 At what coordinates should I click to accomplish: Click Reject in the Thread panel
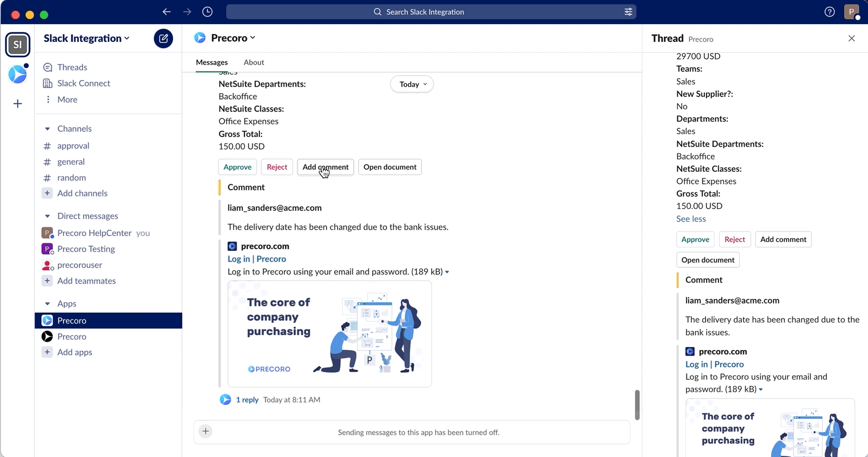click(x=735, y=239)
